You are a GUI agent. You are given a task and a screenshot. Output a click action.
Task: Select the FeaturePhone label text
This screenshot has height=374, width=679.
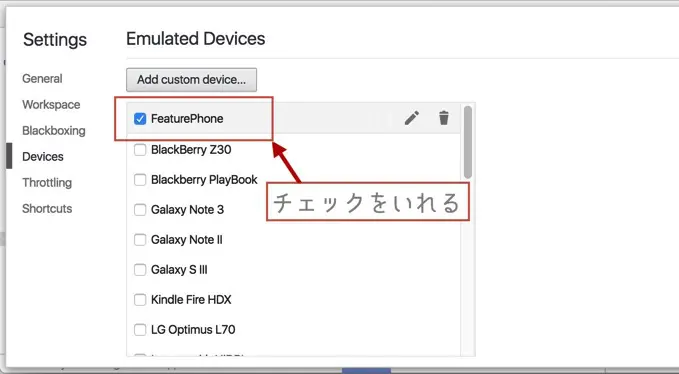(x=187, y=119)
